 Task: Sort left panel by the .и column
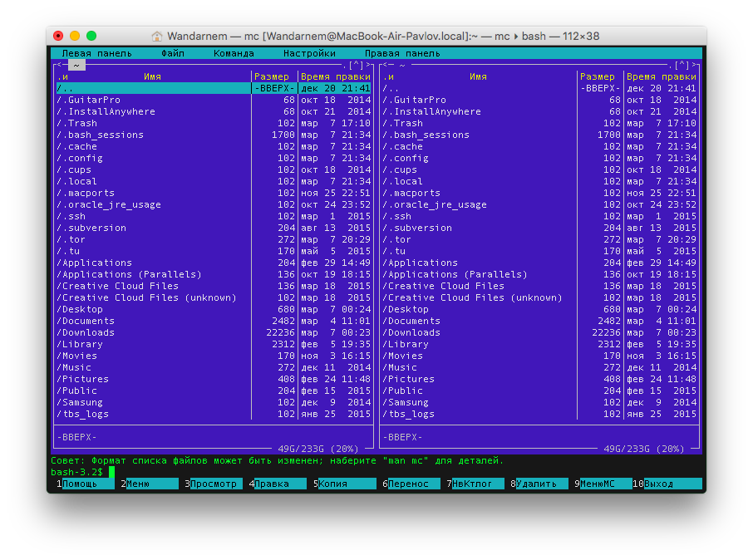coord(62,76)
